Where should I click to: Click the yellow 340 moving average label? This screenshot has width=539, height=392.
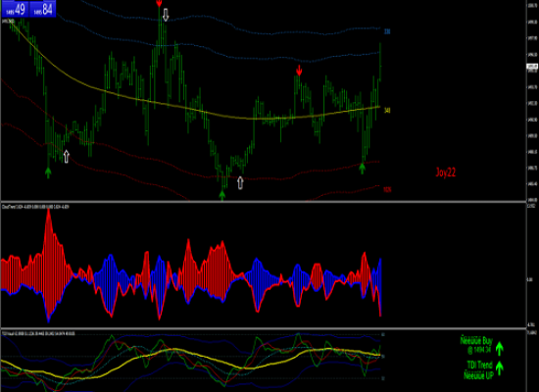click(387, 111)
